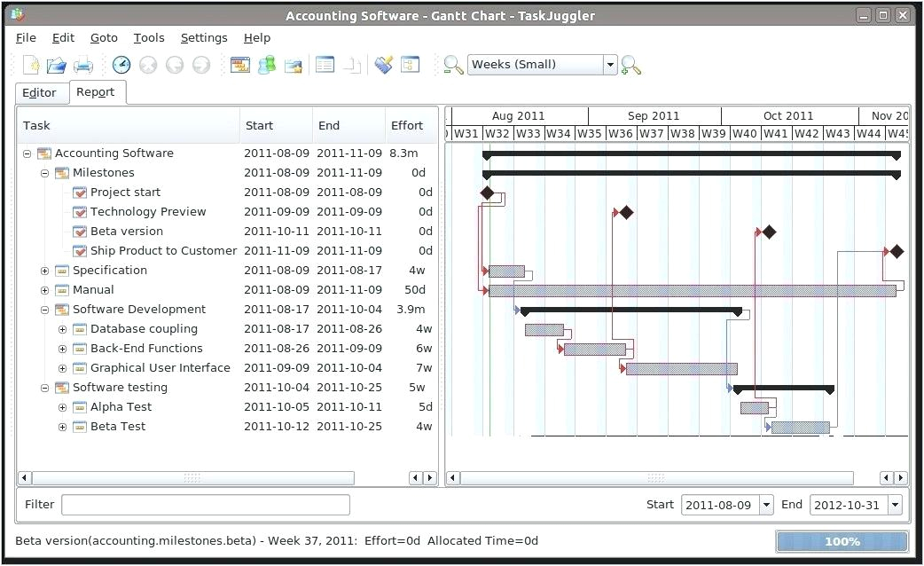The height and width of the screenshot is (566, 924).
Task: Click the checkmark beside Technology Preview
Action: coord(80,211)
